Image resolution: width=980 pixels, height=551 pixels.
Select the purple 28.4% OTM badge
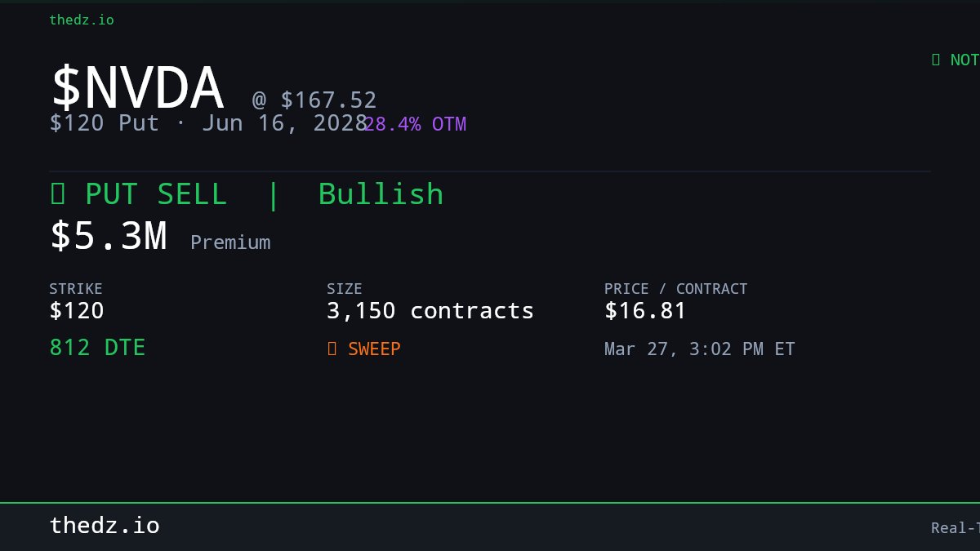(415, 124)
